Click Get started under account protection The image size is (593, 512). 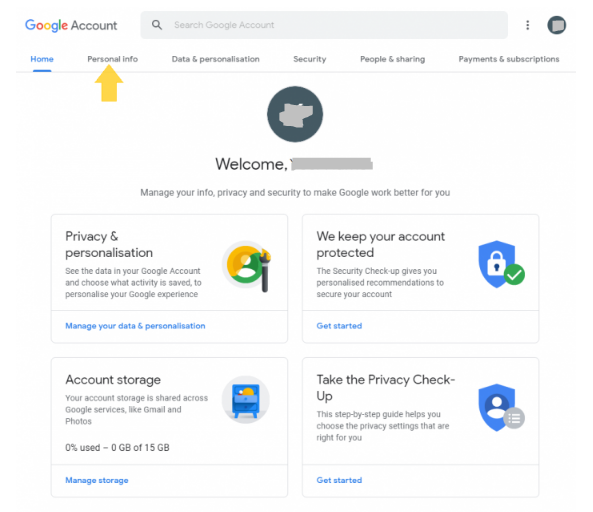[339, 326]
